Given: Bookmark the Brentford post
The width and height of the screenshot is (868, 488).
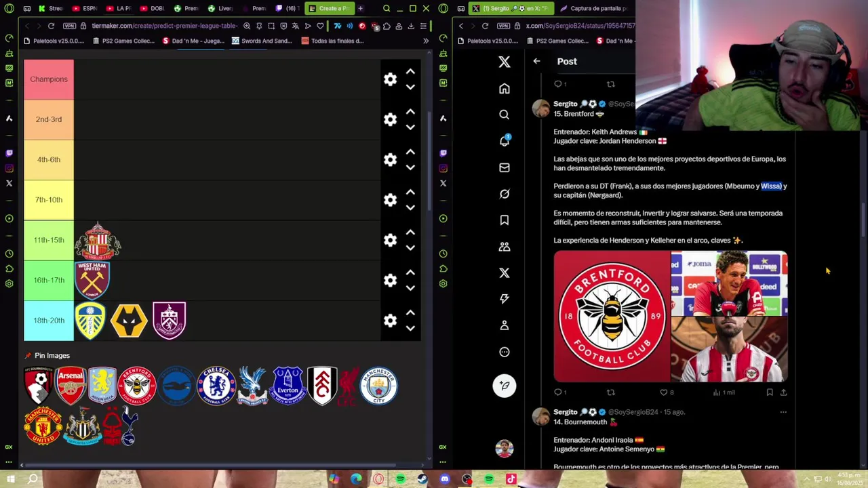Looking at the screenshot, I should pyautogui.click(x=770, y=392).
